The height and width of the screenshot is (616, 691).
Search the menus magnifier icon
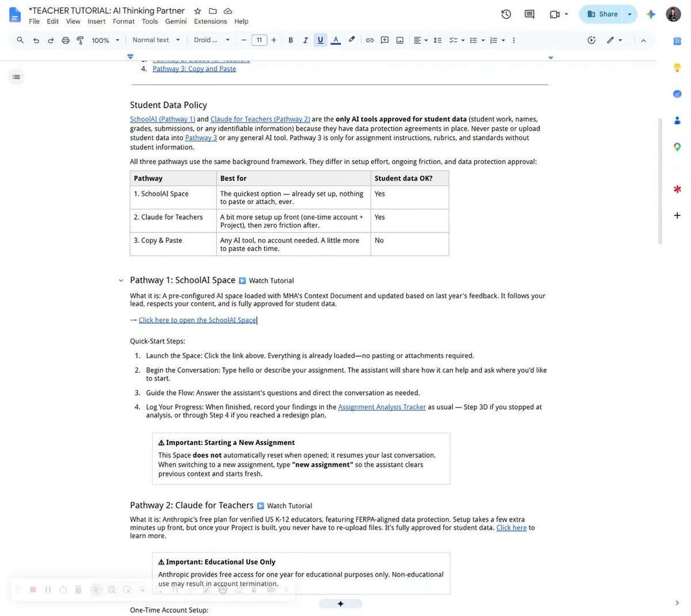(x=20, y=40)
